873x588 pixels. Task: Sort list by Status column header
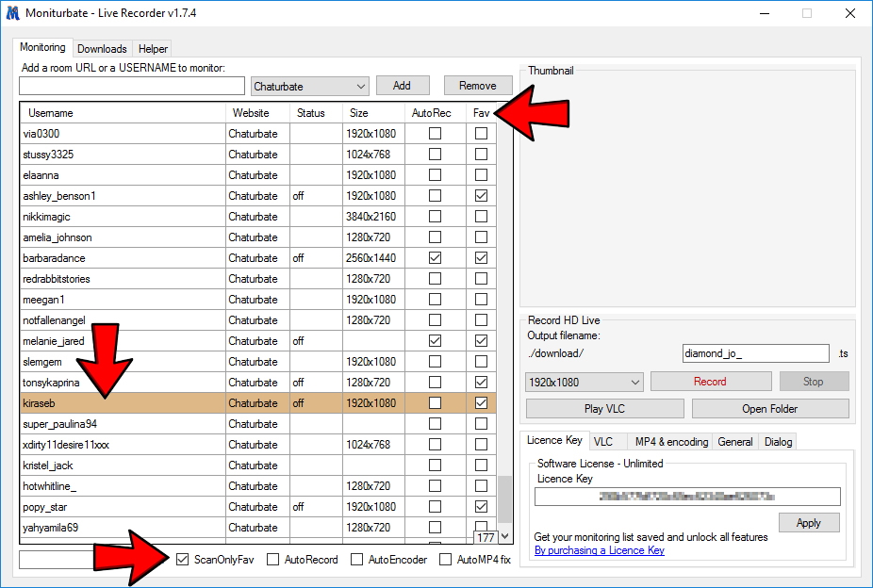coord(316,113)
